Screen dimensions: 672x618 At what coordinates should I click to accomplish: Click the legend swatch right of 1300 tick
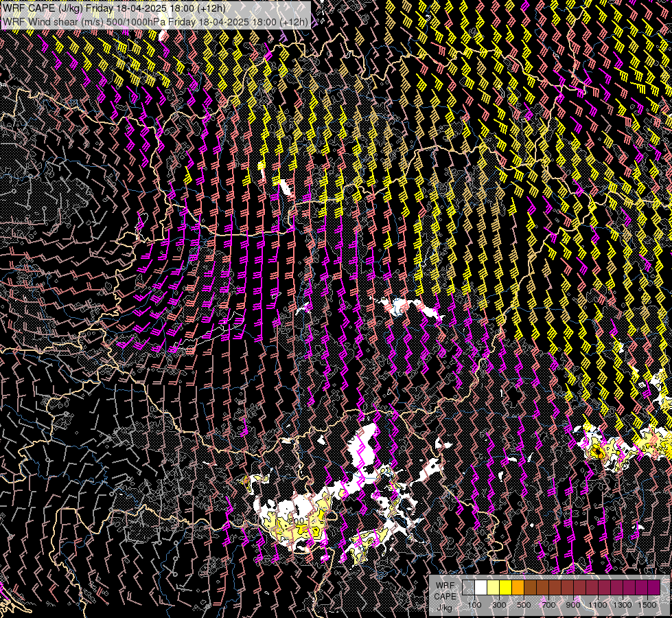coord(629,587)
